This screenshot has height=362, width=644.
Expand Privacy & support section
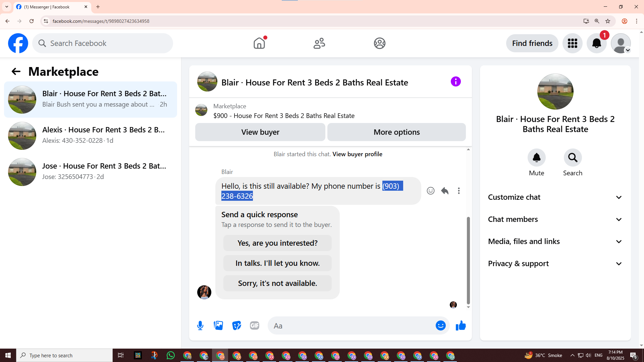click(555, 263)
